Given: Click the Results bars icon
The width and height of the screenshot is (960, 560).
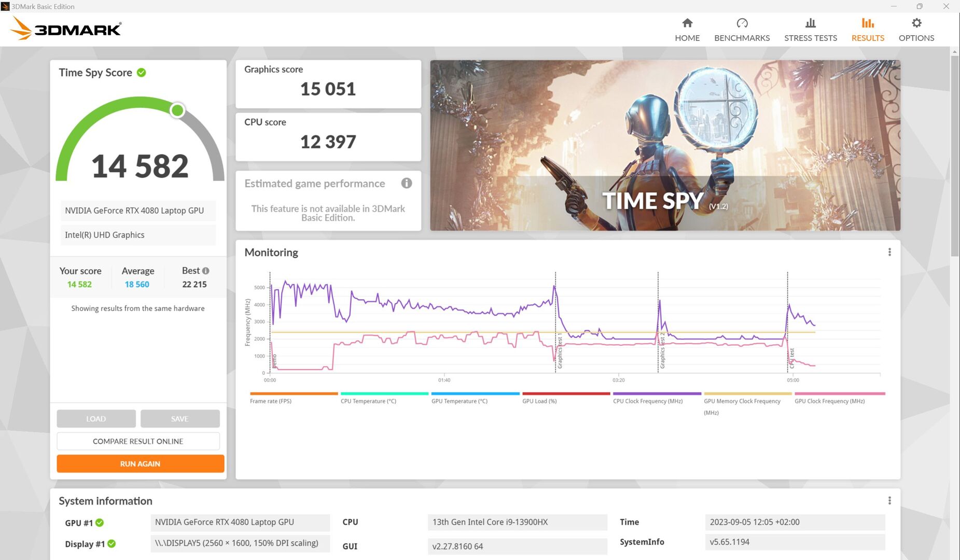Looking at the screenshot, I should click(868, 23).
